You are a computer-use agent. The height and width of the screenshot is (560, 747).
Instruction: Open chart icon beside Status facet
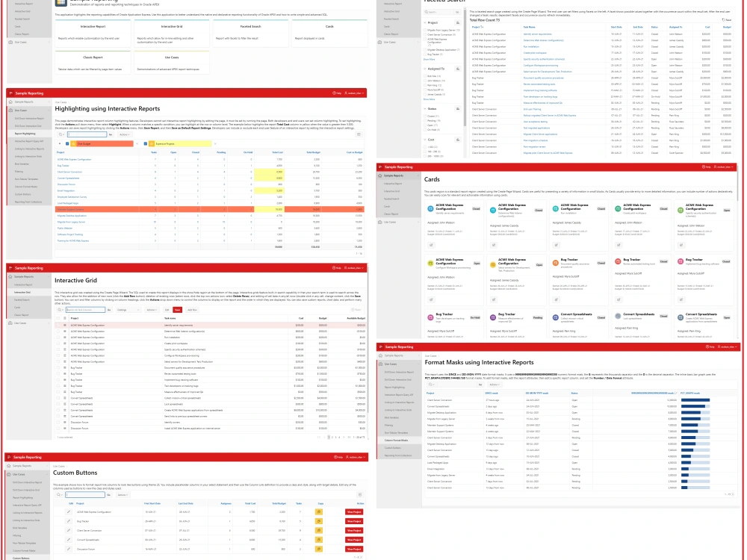458,109
